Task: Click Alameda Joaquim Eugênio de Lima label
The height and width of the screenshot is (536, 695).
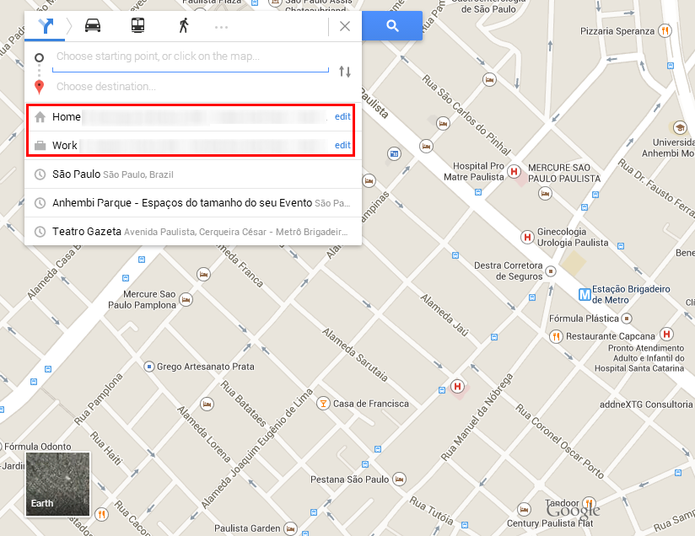Action: (x=257, y=449)
